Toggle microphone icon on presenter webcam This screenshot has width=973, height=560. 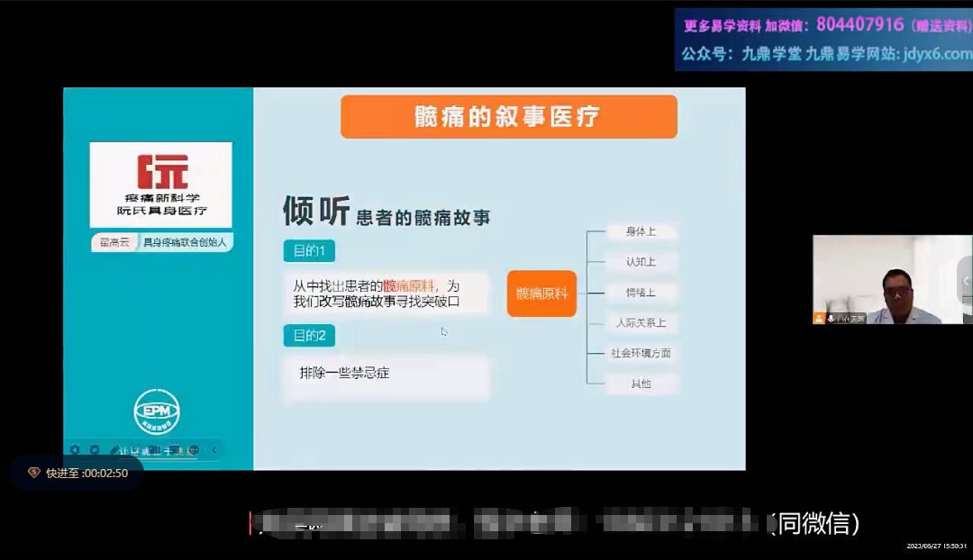coord(831,318)
